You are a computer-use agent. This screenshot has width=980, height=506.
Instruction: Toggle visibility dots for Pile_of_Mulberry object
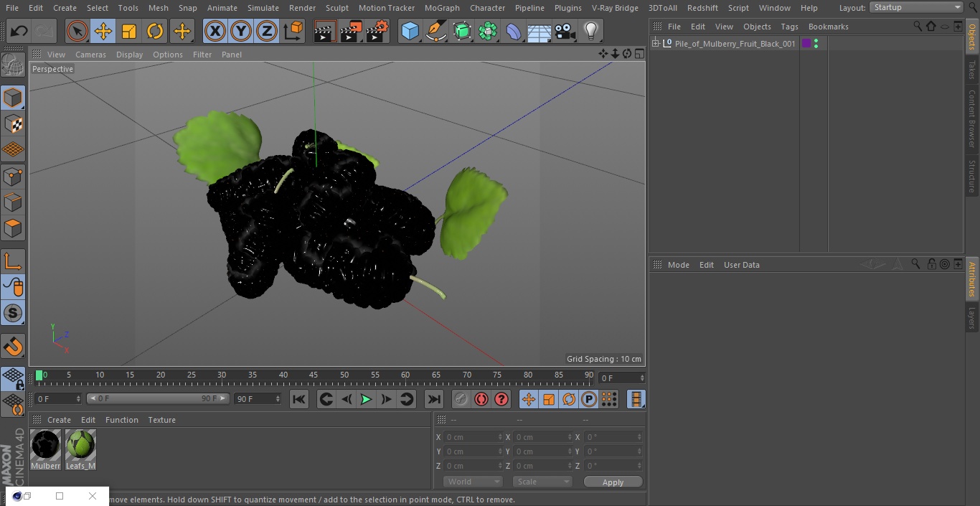coord(816,44)
